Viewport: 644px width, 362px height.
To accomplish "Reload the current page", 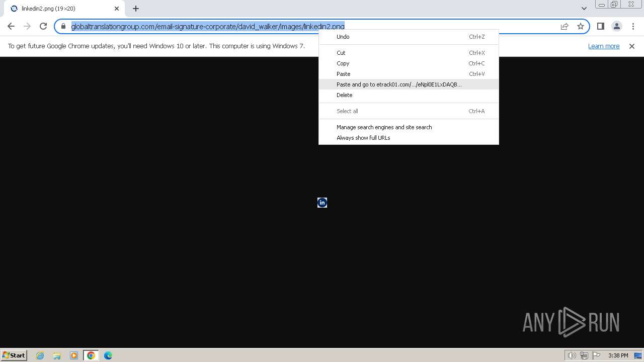I will pyautogui.click(x=43, y=26).
